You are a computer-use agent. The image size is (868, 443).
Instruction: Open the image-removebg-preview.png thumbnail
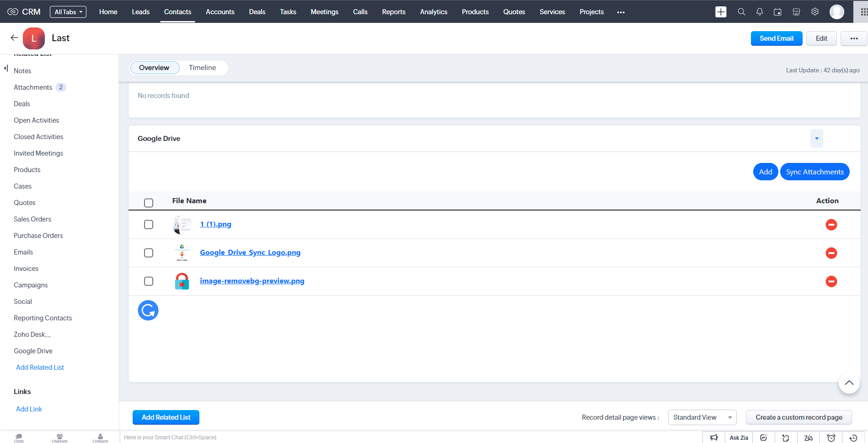[182, 281]
